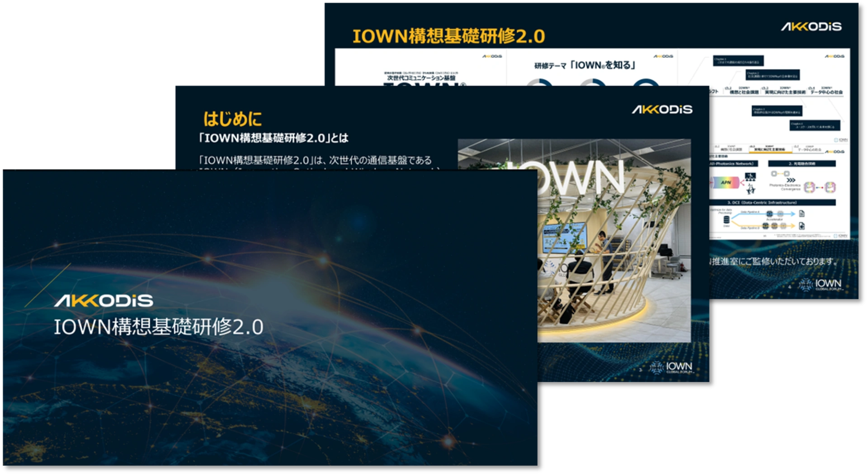868x475 pixels.
Task: Click the IOWN Global Forum logo on the back slide
Action: (x=820, y=285)
